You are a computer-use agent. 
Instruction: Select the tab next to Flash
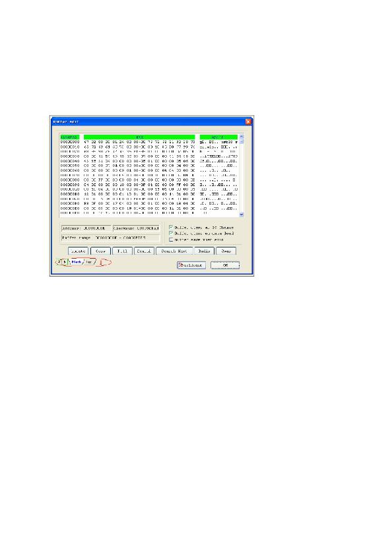pyautogui.click(x=89, y=262)
